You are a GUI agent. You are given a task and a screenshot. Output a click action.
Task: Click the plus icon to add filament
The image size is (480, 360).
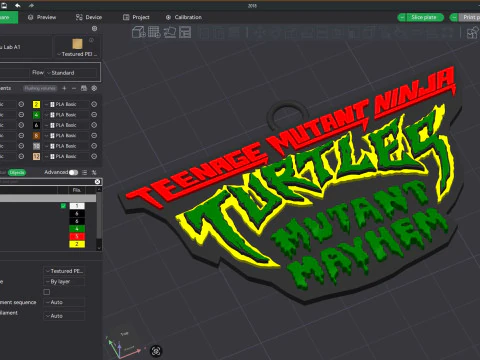tap(64, 88)
